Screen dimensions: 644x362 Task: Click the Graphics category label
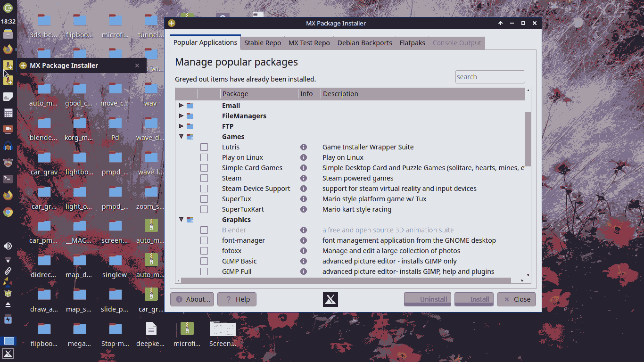(x=236, y=220)
